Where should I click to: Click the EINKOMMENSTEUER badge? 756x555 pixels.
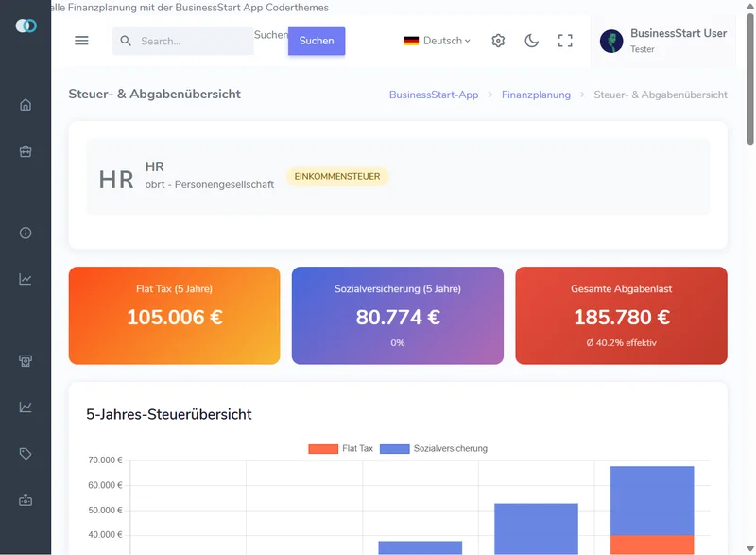click(x=337, y=176)
